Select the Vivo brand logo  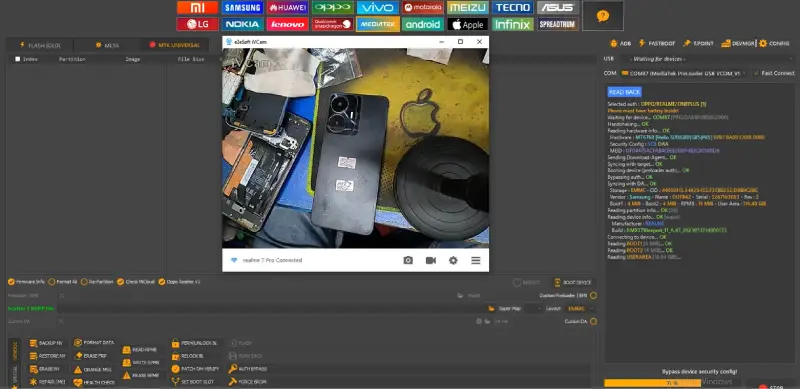378,8
